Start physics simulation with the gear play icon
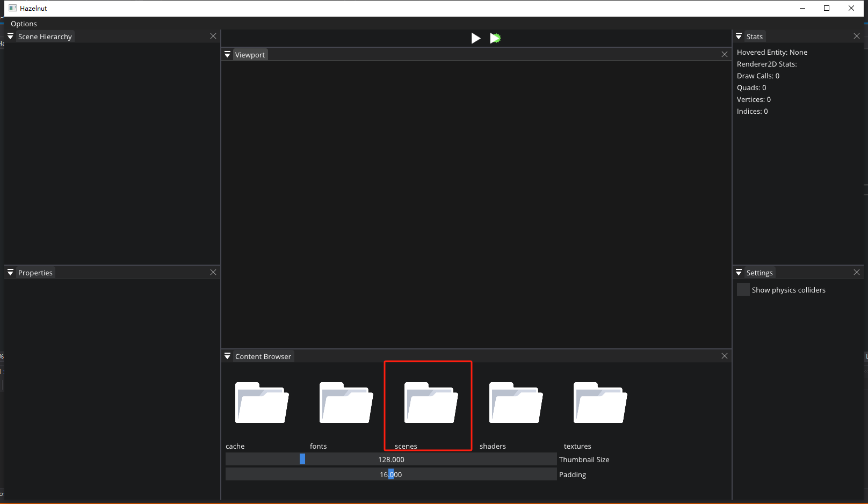 click(495, 38)
